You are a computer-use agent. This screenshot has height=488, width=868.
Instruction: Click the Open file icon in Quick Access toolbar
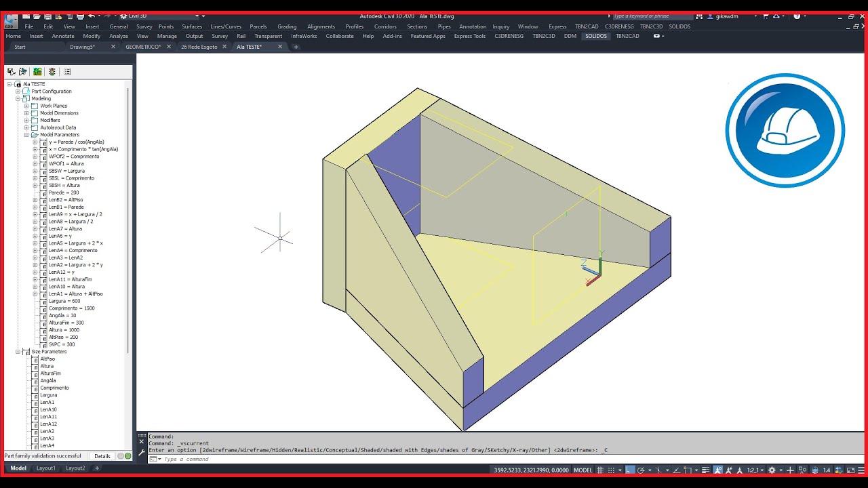pyautogui.click(x=37, y=16)
